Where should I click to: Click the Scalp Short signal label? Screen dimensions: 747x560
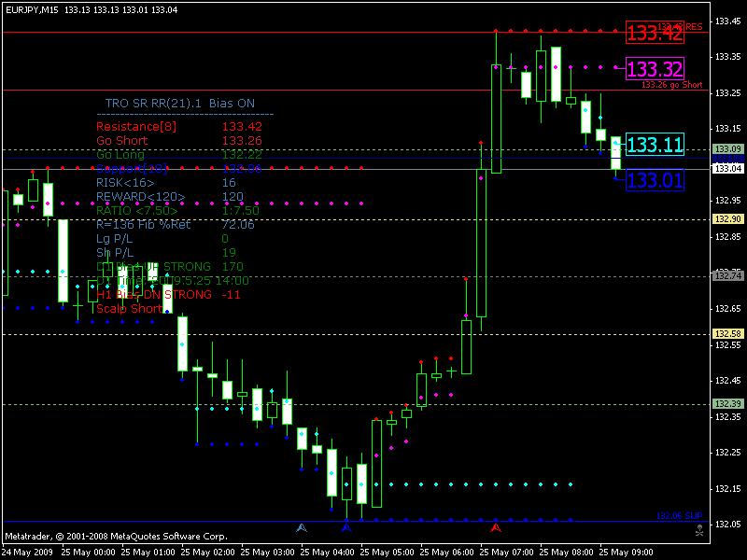coord(128,308)
